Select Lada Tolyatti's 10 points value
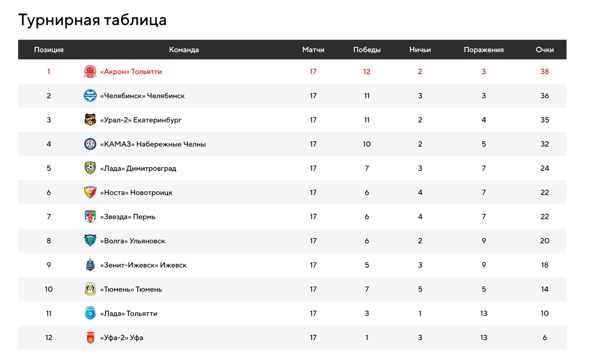Image resolution: width=591 pixels, height=364 pixels. click(545, 313)
